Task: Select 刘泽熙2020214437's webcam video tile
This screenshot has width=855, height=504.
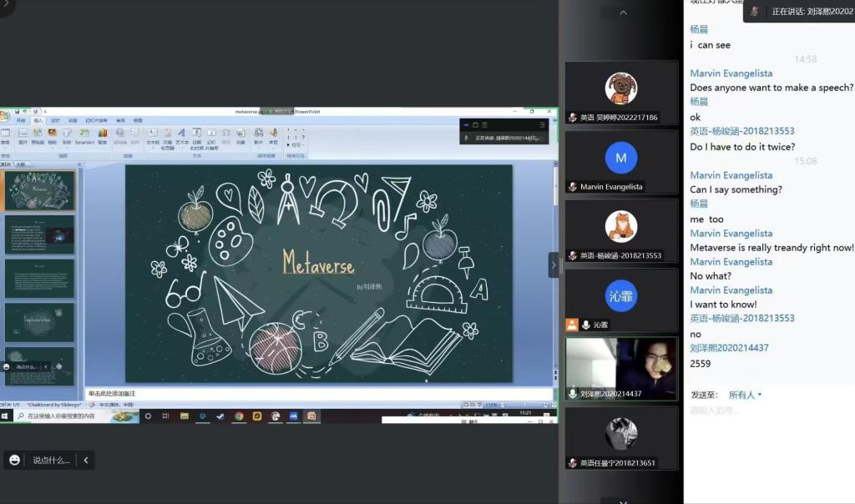Action: point(621,368)
